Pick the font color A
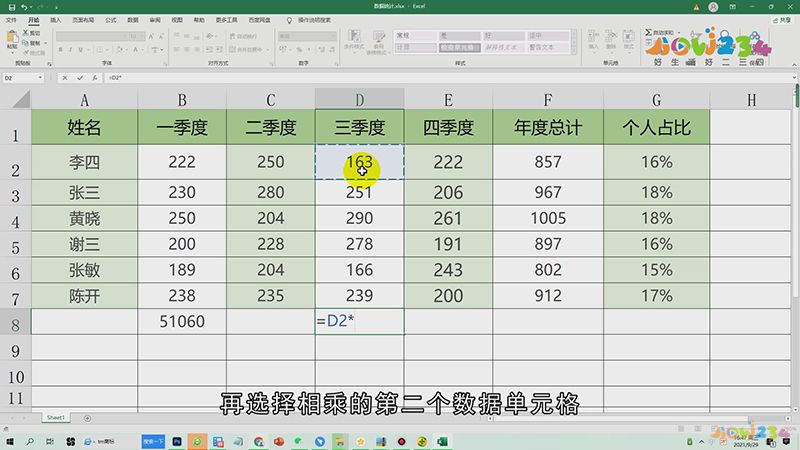 [136, 50]
